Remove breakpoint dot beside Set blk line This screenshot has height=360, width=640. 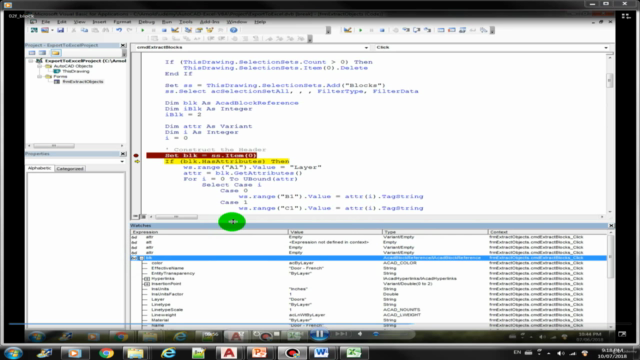136,156
